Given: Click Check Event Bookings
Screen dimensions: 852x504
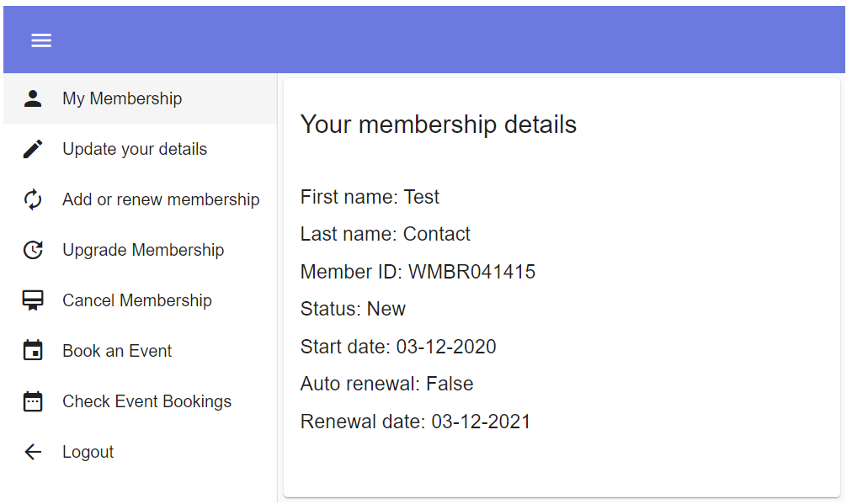Looking at the screenshot, I should click(x=146, y=401).
